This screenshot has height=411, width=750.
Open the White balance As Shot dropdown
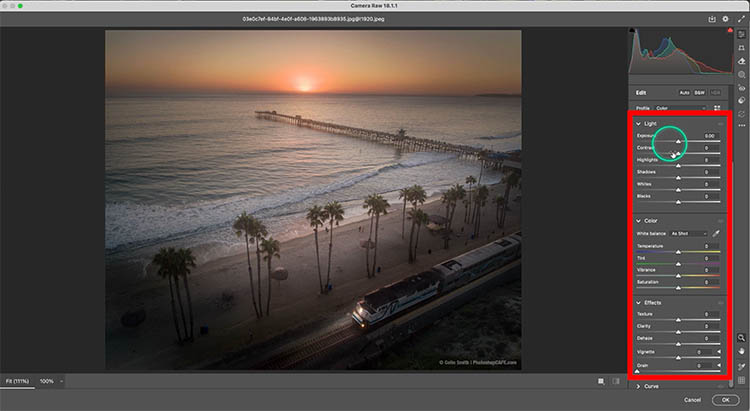pos(689,233)
